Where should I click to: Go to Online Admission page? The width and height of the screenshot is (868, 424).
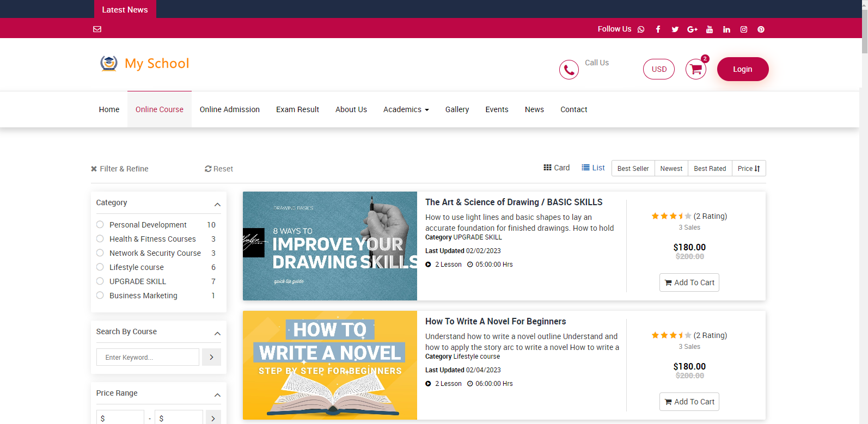229,109
